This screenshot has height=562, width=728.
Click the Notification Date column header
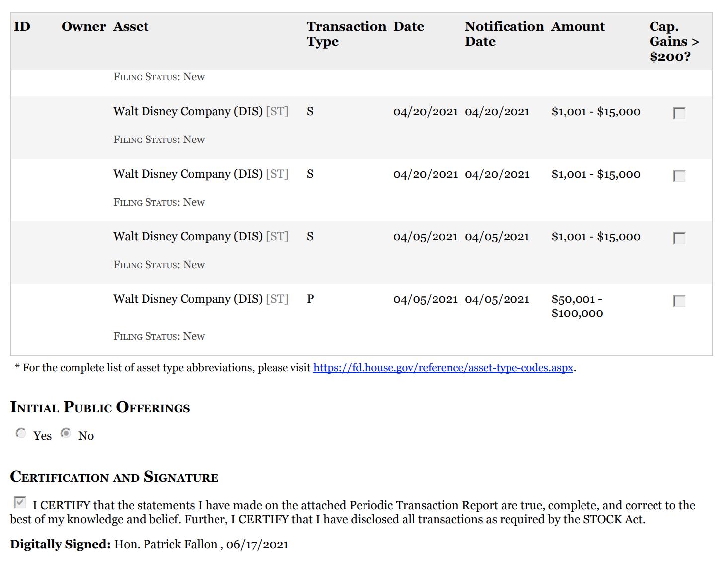click(504, 34)
